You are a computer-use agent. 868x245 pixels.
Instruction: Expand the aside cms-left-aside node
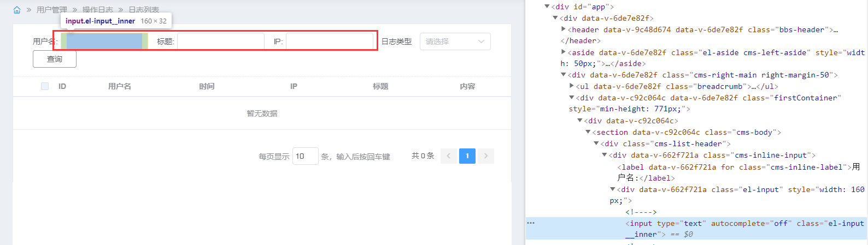[x=564, y=52]
